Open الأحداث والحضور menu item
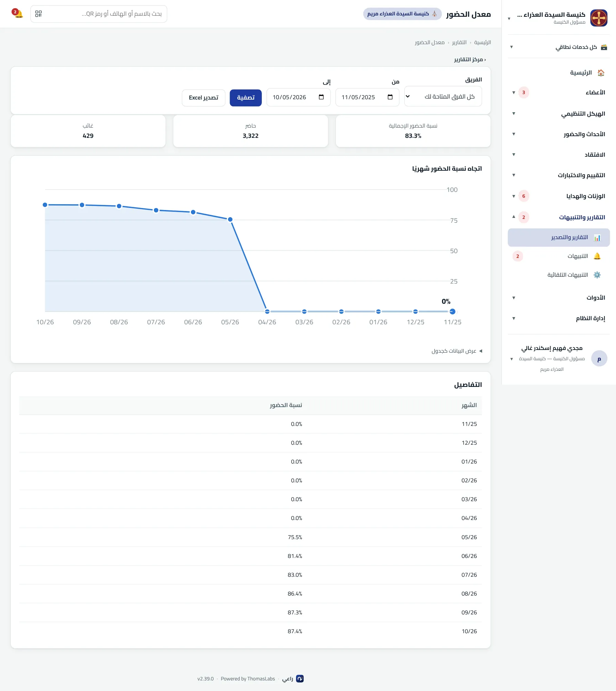616x691 pixels. (x=559, y=134)
